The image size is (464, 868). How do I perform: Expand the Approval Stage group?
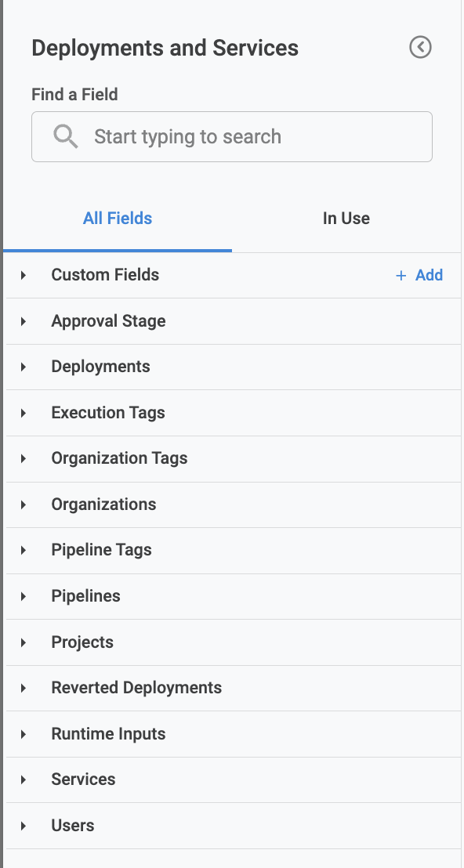click(x=233, y=321)
